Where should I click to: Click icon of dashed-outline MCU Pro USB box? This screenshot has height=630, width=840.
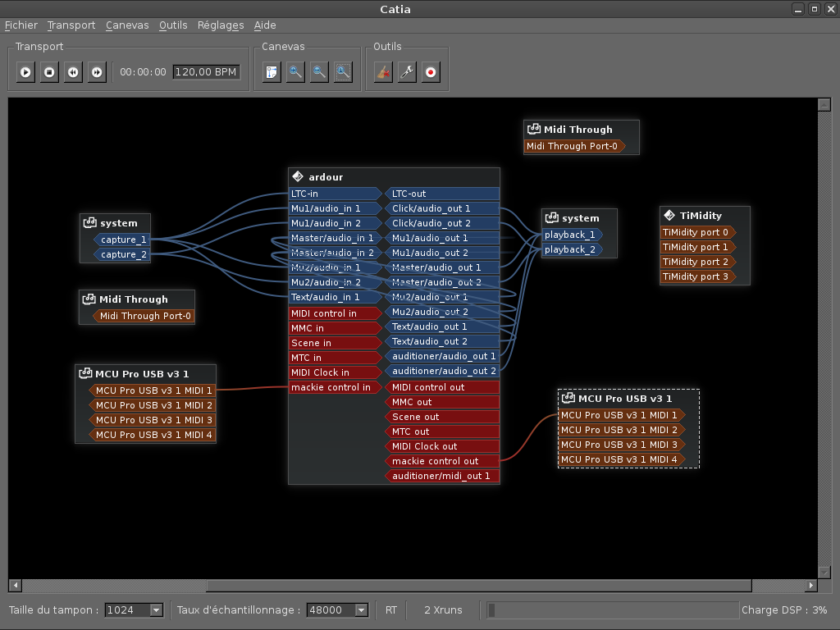click(x=568, y=398)
